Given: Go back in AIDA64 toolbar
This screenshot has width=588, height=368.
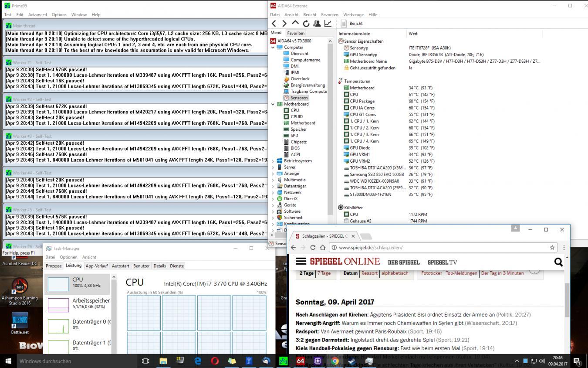Looking at the screenshot, I should [274, 24].
